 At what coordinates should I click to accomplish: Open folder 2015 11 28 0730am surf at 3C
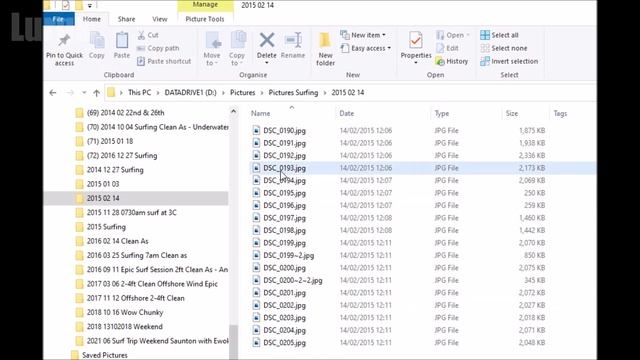131,213
